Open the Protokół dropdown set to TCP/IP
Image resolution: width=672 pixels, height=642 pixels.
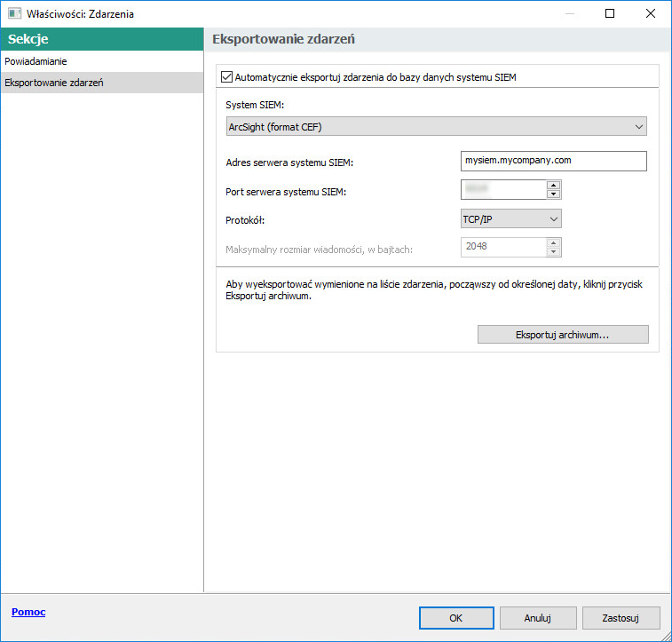[510, 218]
